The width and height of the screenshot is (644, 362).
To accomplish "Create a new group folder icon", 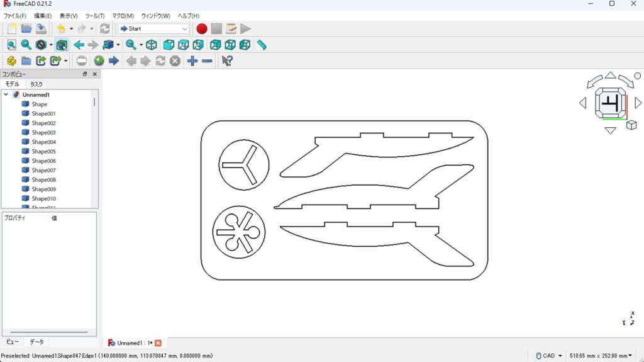I will point(26,61).
